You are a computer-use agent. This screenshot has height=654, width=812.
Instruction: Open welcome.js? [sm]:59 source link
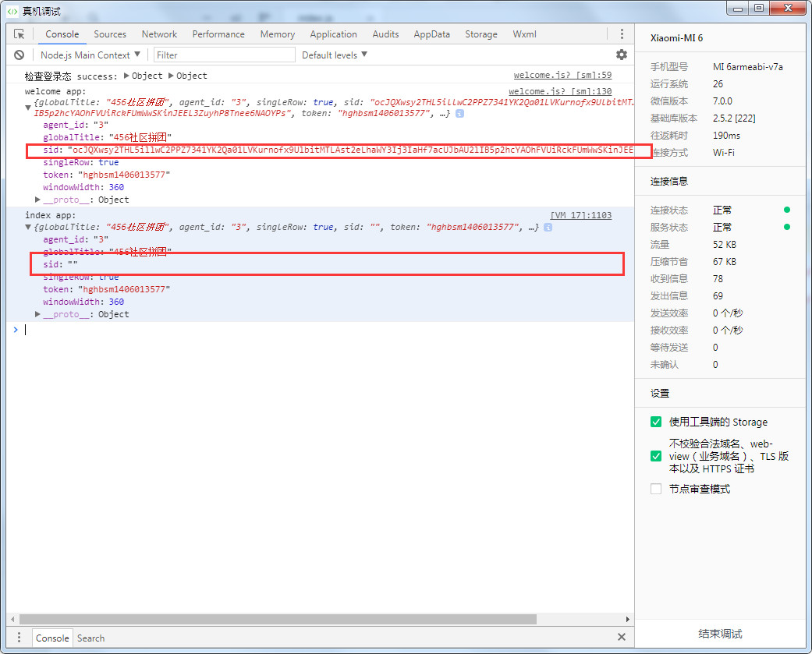(562, 76)
